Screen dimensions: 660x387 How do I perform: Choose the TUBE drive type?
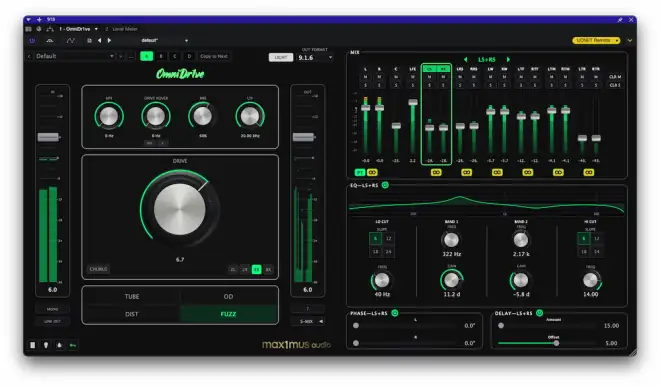pyautogui.click(x=132, y=296)
